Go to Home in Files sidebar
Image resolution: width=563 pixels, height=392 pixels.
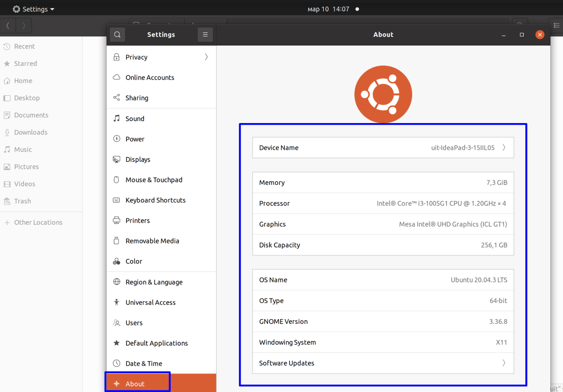coord(41,81)
